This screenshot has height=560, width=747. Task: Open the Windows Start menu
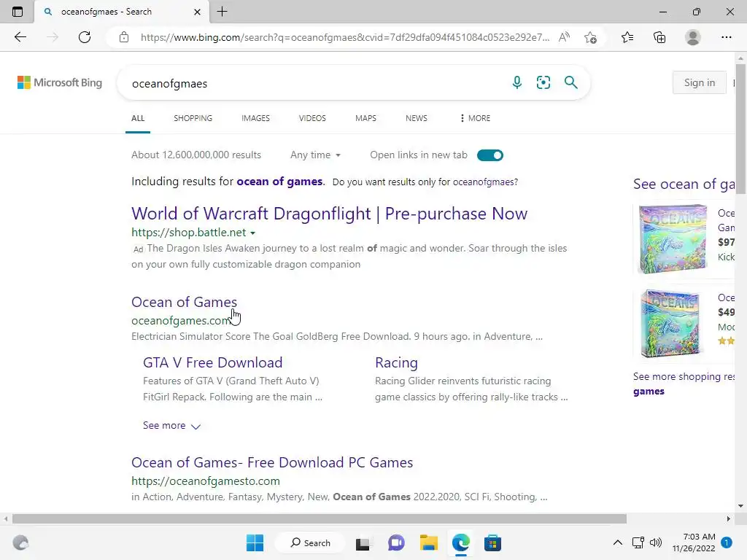click(255, 542)
